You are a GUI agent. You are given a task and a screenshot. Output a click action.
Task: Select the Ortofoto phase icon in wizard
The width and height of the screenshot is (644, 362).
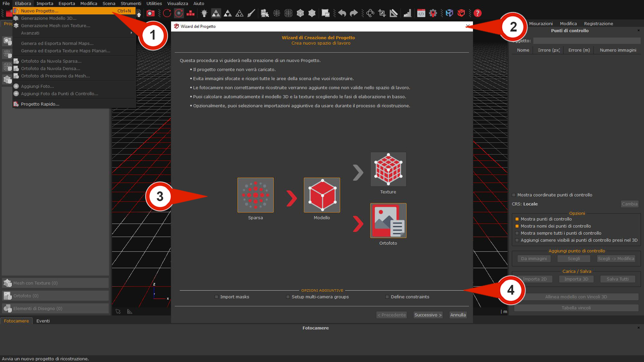click(x=388, y=221)
